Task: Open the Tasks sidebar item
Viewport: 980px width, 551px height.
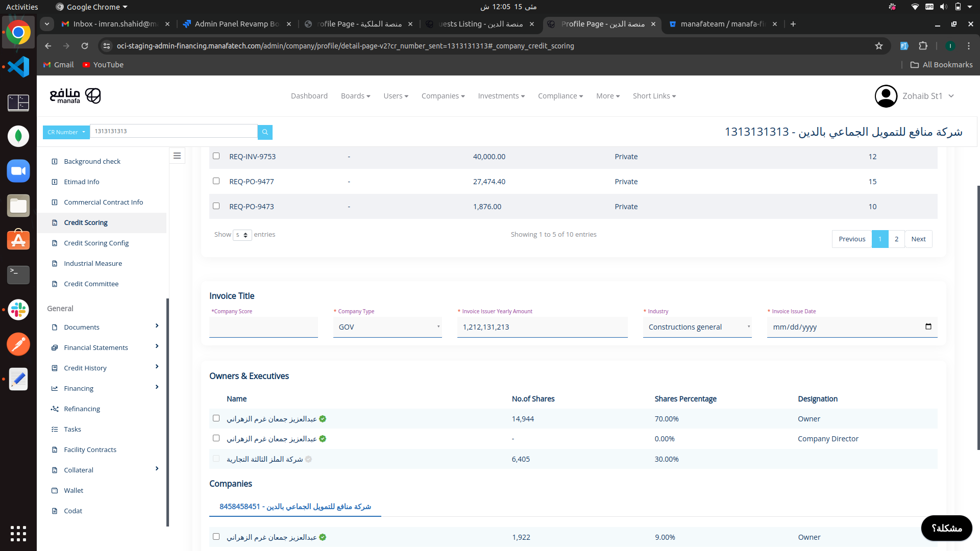Action: 72,429
